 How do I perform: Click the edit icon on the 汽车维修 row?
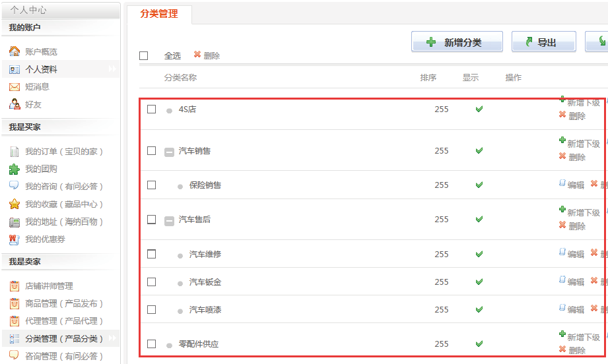tap(562, 252)
